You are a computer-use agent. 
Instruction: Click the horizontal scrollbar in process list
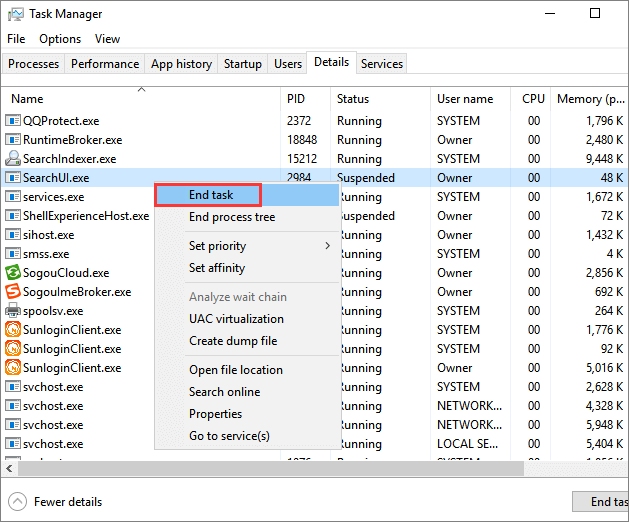coord(300,468)
